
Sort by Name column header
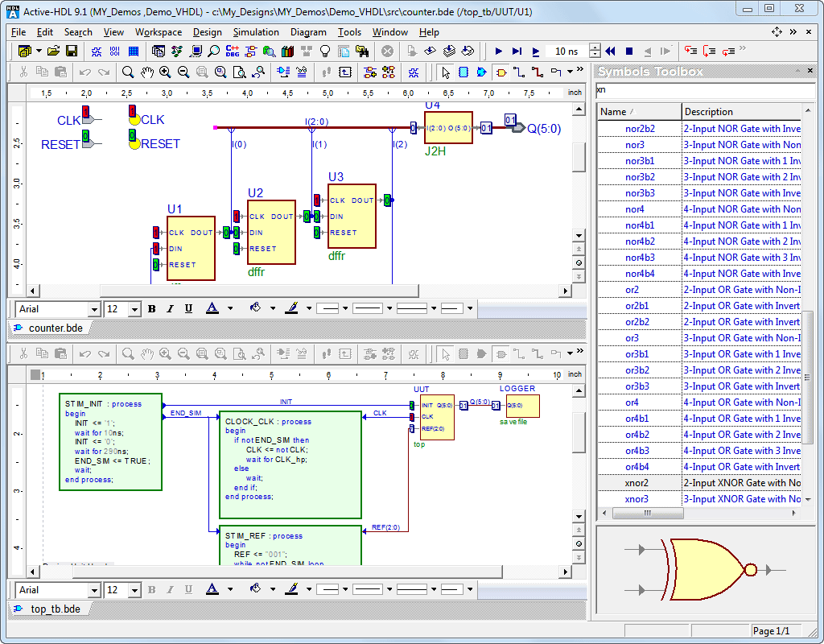coord(640,111)
